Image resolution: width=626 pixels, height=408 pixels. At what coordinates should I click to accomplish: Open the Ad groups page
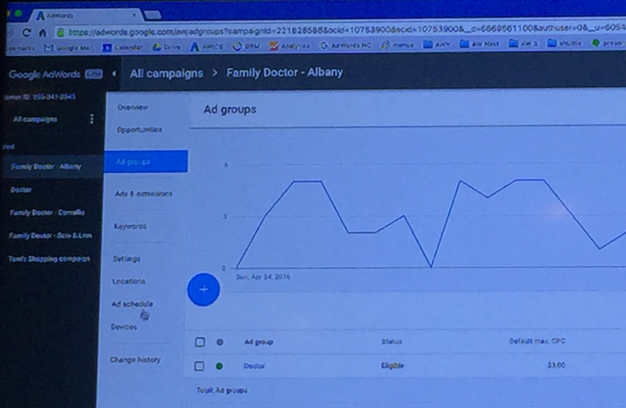[146, 161]
